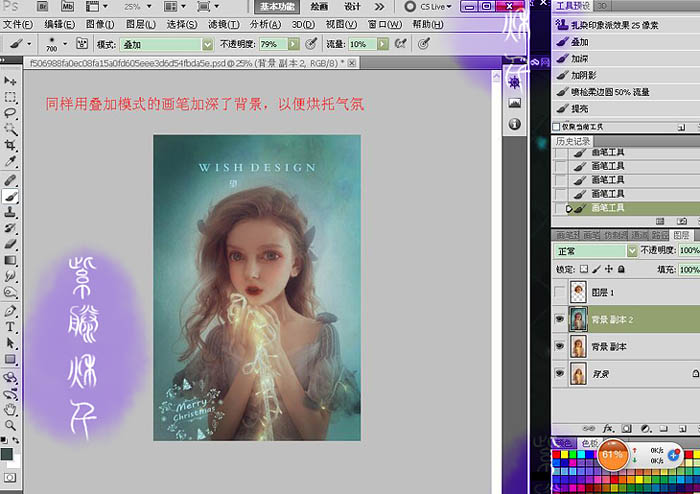The image size is (700, 494).
Task: Switch to the 基本功能 workspace
Action: (277, 6)
